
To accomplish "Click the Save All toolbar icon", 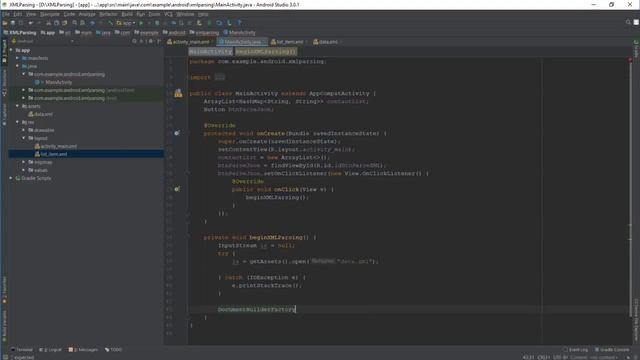I will (13, 23).
